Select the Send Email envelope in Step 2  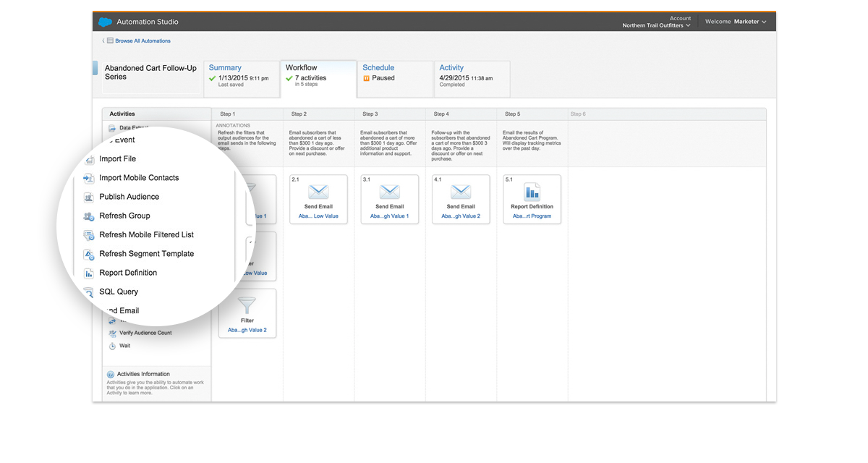318,192
